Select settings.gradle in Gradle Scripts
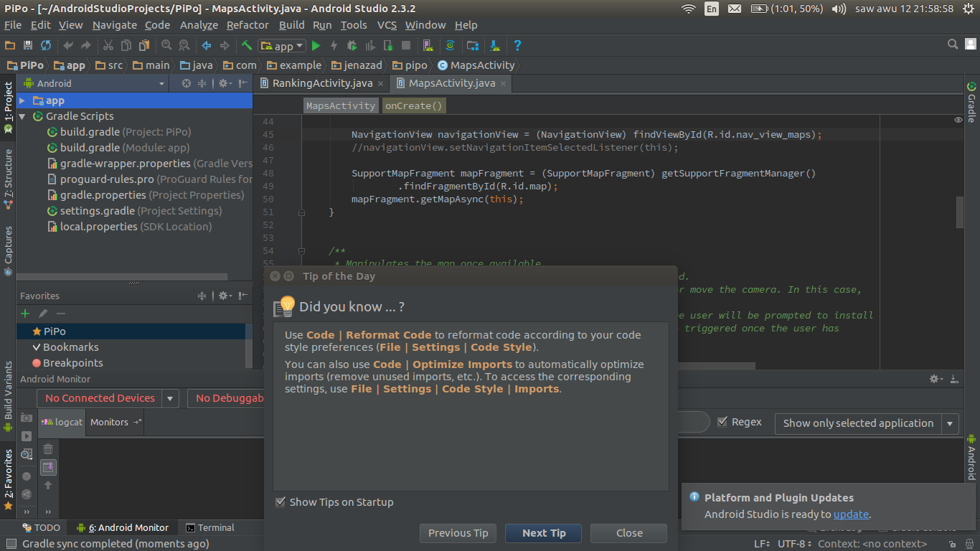980x551 pixels. 135,211
